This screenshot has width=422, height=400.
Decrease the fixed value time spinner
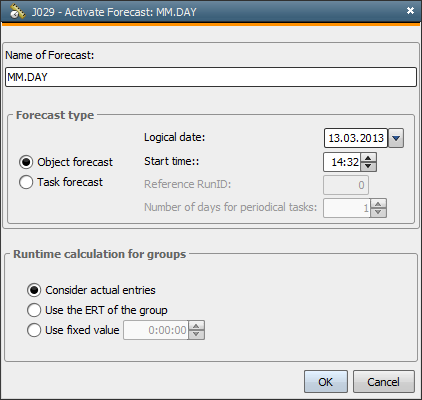(196, 334)
